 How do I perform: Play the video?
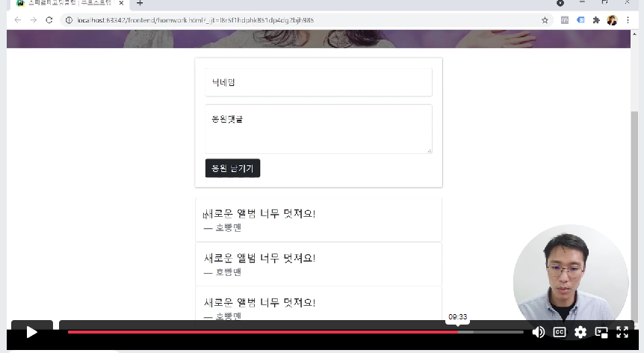point(31,332)
